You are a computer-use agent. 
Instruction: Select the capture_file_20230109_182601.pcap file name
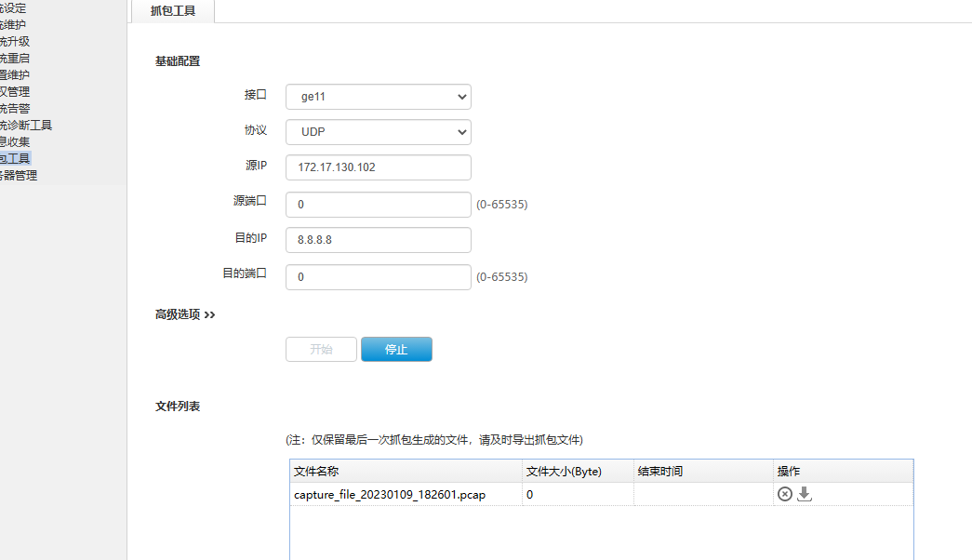coord(390,495)
